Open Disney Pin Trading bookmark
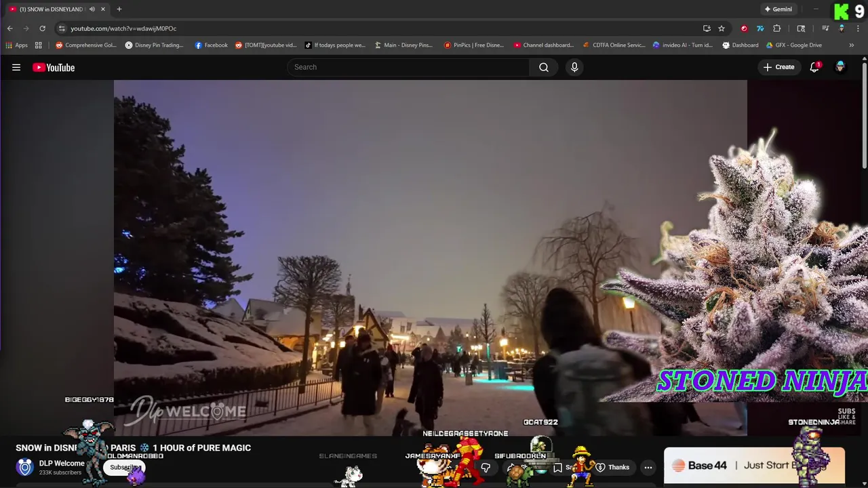868x488 pixels. tap(154, 45)
